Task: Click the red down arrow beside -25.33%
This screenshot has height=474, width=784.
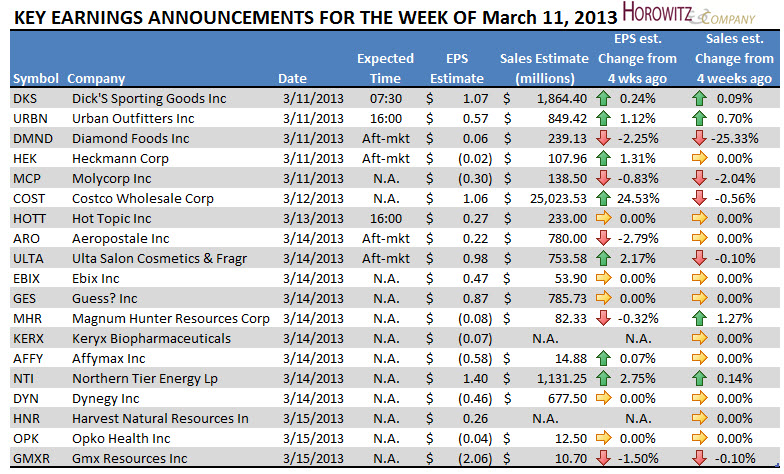Action: tap(700, 138)
